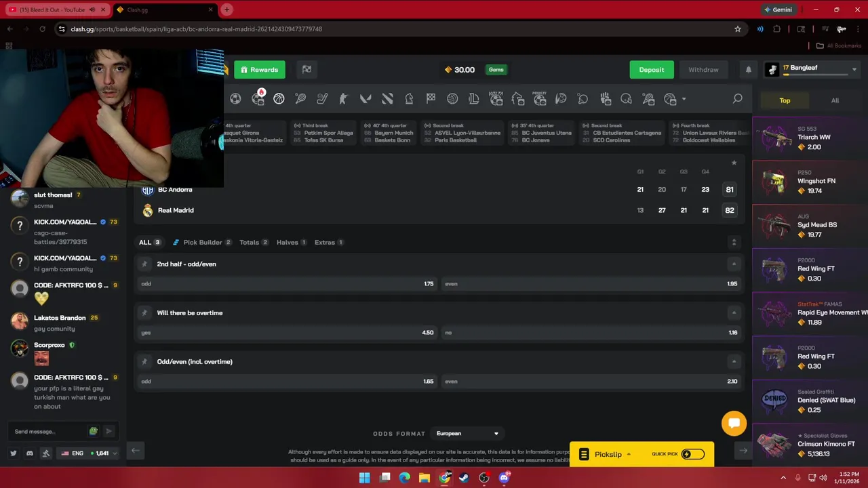
Task: Click the Deposit button
Action: (651, 70)
